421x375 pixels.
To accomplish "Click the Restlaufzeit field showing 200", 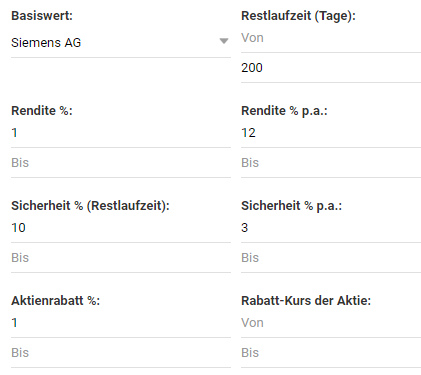I will pos(331,68).
